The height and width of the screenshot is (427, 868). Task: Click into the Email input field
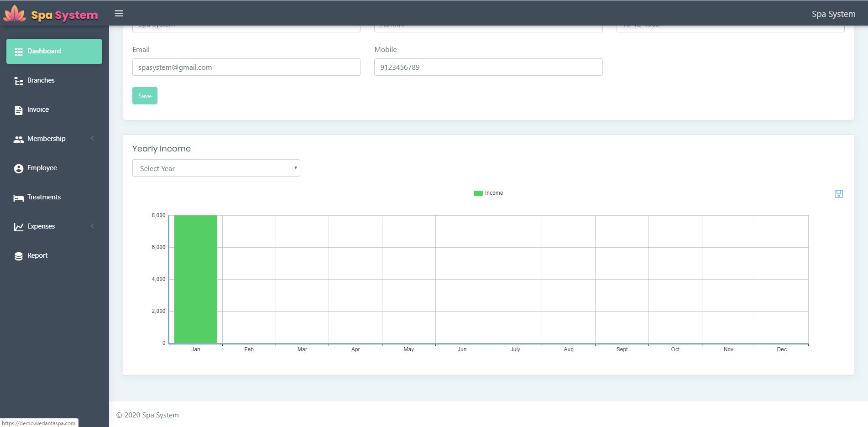point(246,67)
